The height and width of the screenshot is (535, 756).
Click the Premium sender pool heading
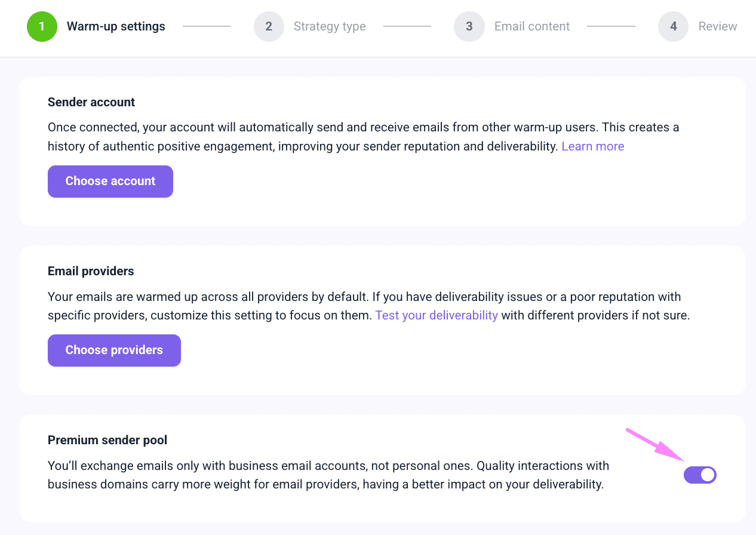(107, 440)
